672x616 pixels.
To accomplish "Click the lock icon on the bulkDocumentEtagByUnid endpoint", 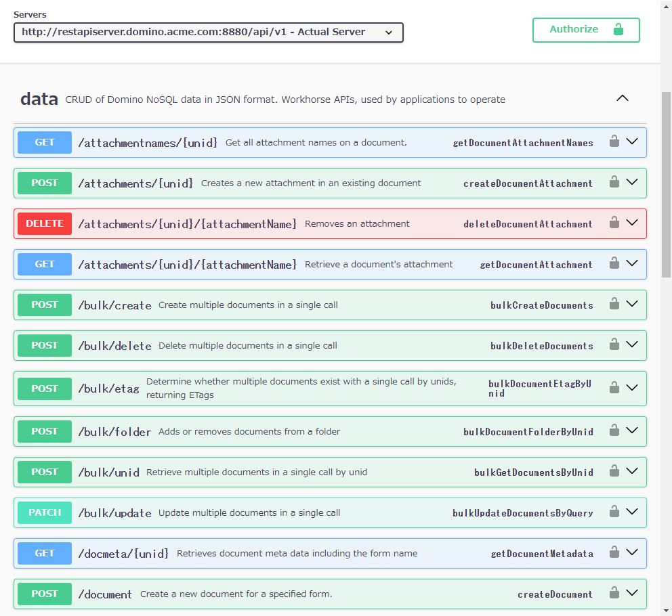I will (x=614, y=388).
